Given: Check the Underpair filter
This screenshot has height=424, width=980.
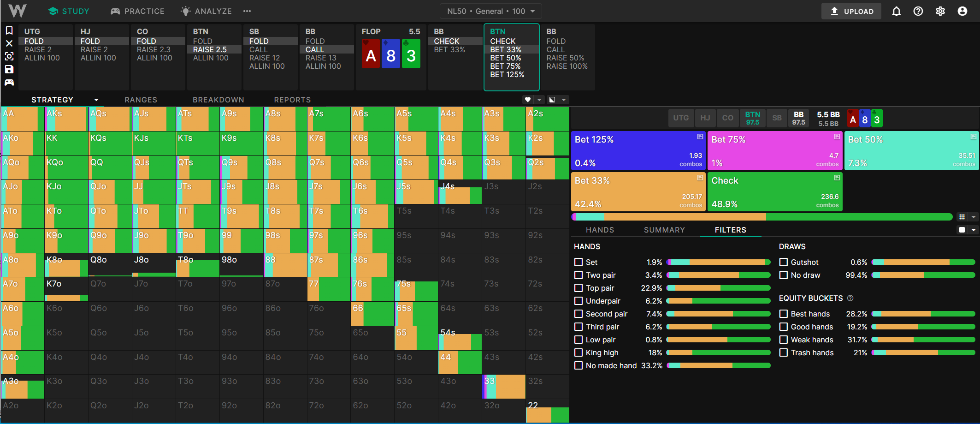Looking at the screenshot, I should (x=579, y=301).
